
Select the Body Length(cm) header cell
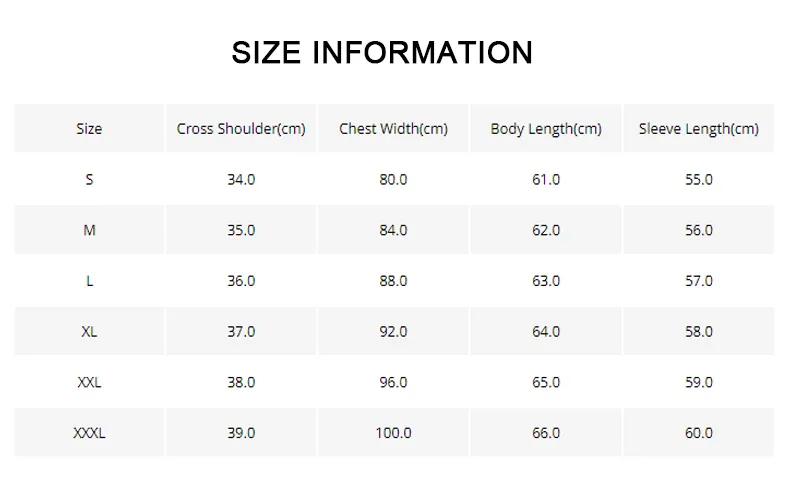[x=546, y=129]
